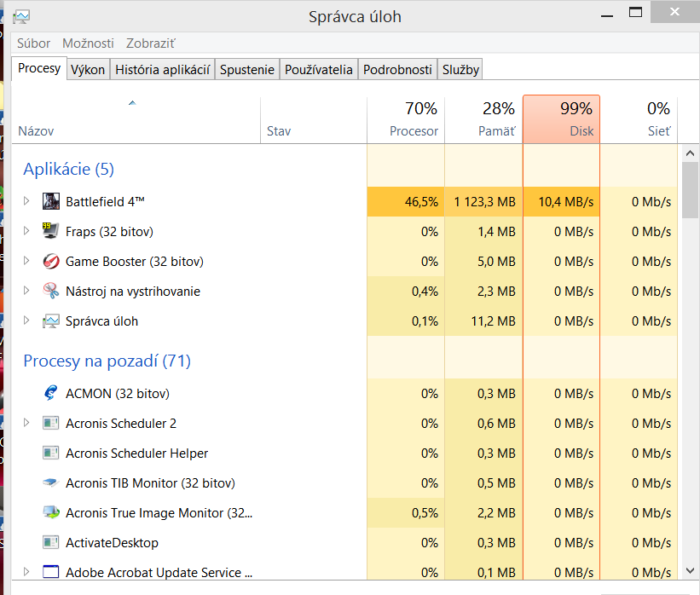Expand the Game Booster entry
Image resolution: width=700 pixels, height=595 pixels.
(26, 261)
